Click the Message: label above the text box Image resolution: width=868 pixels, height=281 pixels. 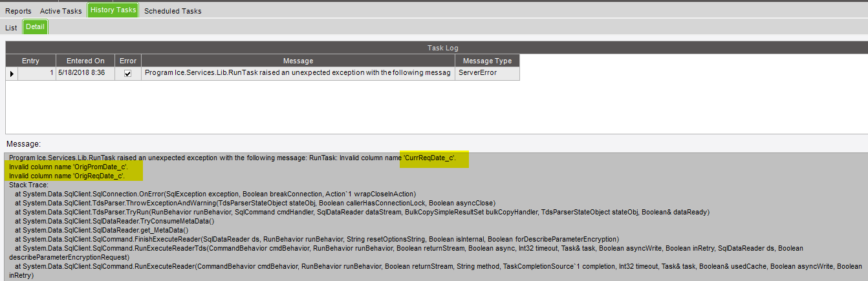23,144
